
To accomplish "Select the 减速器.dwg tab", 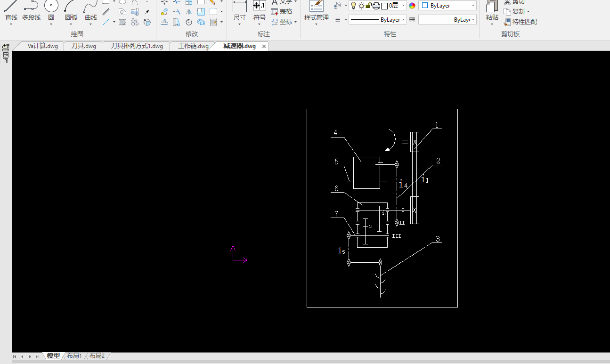I will (x=239, y=46).
